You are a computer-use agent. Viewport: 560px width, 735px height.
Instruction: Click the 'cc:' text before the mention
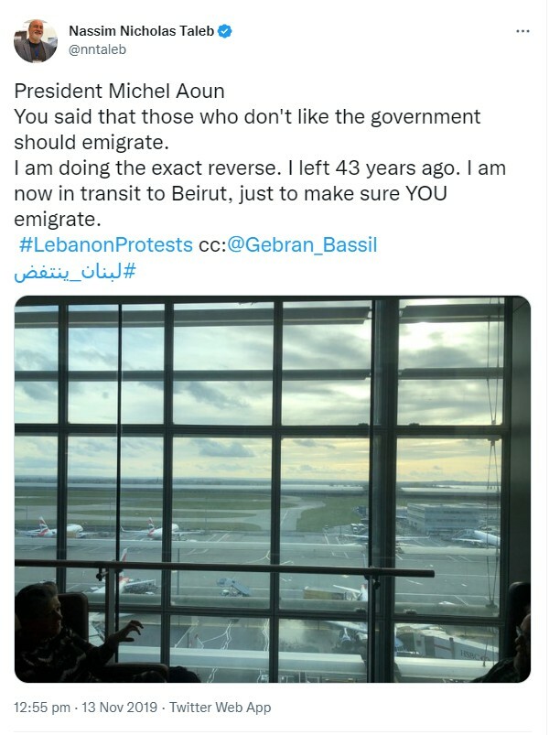(x=211, y=245)
